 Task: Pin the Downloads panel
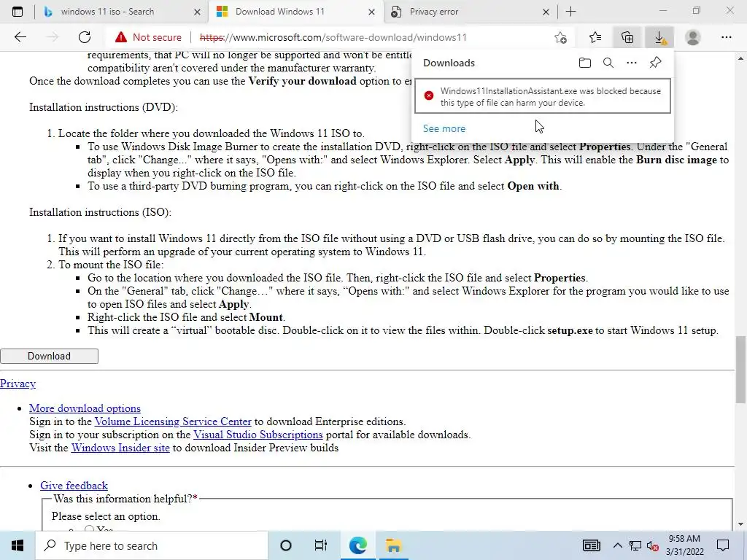coord(656,63)
